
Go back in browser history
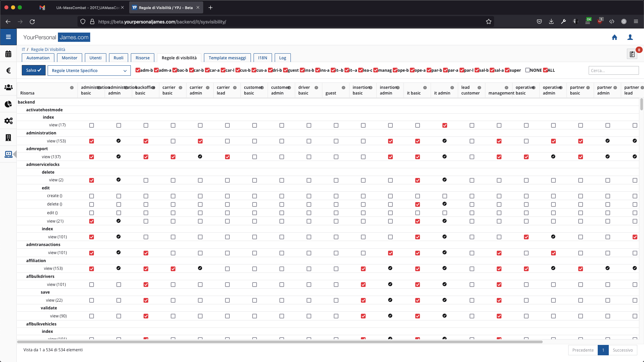pyautogui.click(x=8, y=22)
